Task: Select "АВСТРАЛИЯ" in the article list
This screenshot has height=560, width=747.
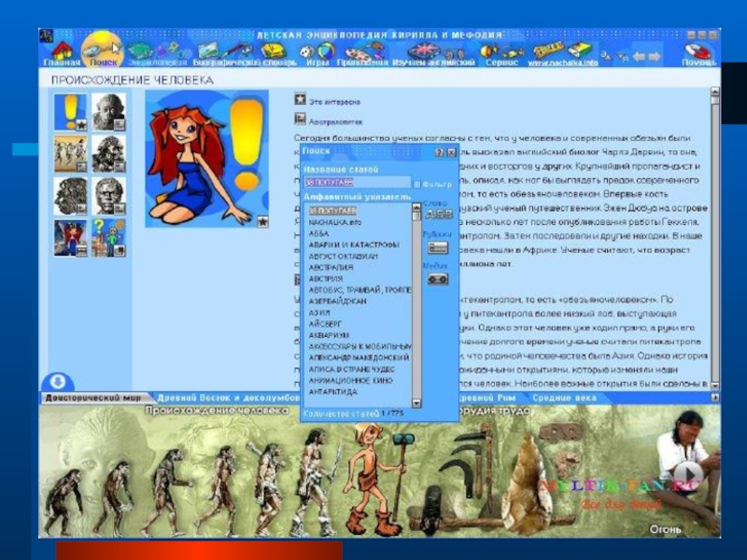Action: pyautogui.click(x=331, y=268)
